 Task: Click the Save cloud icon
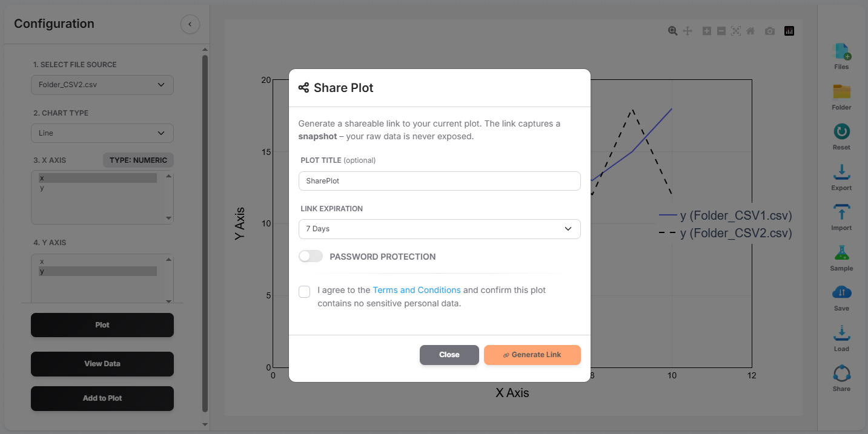pyautogui.click(x=841, y=293)
